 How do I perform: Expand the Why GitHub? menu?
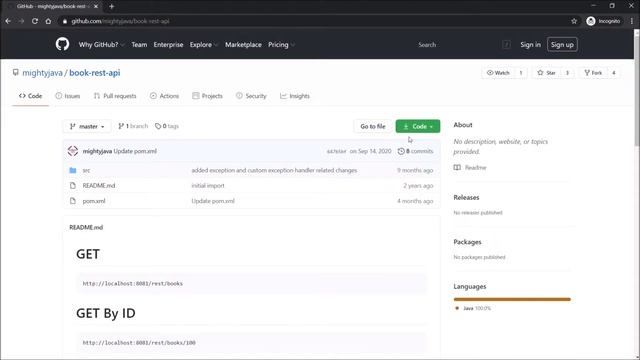pyautogui.click(x=101, y=44)
